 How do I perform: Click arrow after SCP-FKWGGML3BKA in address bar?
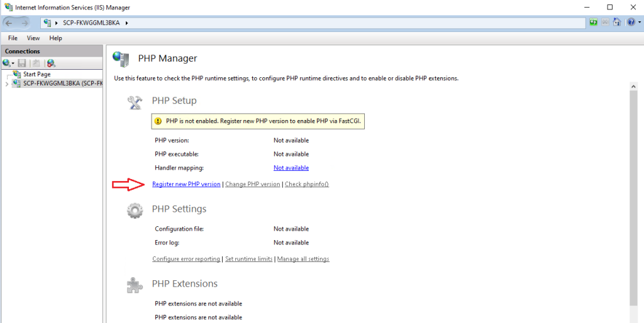tap(126, 23)
